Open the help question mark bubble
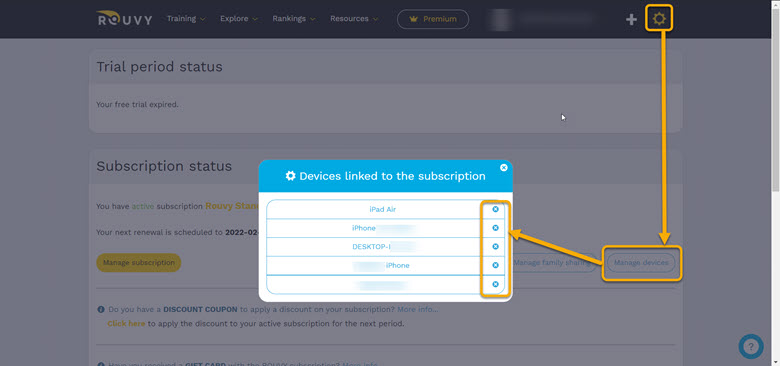The width and height of the screenshot is (780, 366). pyautogui.click(x=751, y=347)
